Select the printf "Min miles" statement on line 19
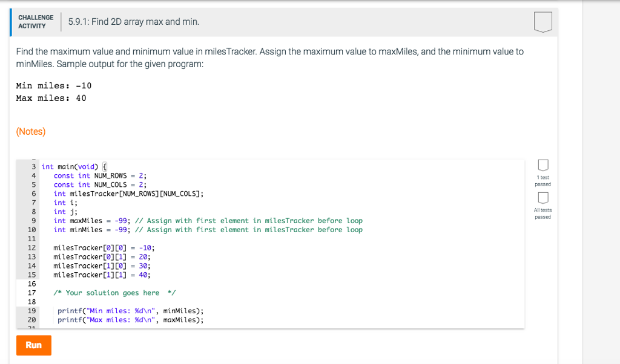This screenshot has width=620, height=364. point(130,310)
